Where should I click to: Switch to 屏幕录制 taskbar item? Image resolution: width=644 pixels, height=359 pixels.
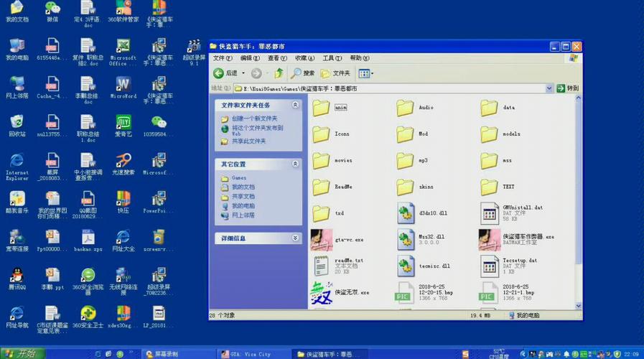[177, 354]
